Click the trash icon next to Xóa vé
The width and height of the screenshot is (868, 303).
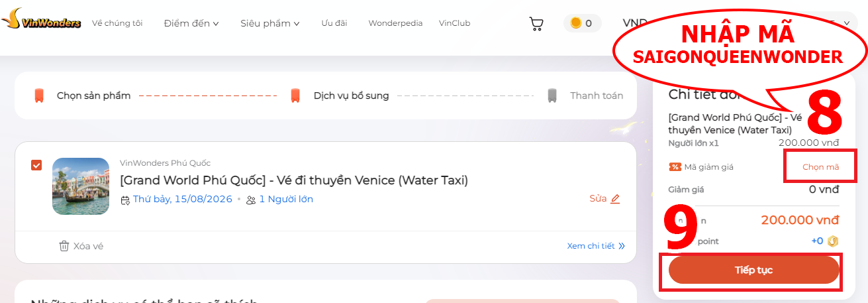(x=64, y=246)
